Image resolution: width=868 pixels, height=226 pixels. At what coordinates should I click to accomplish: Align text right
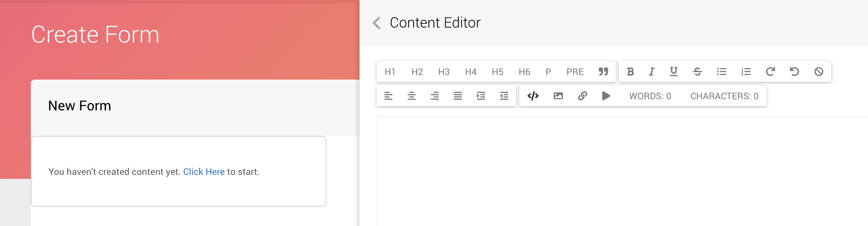(x=435, y=96)
